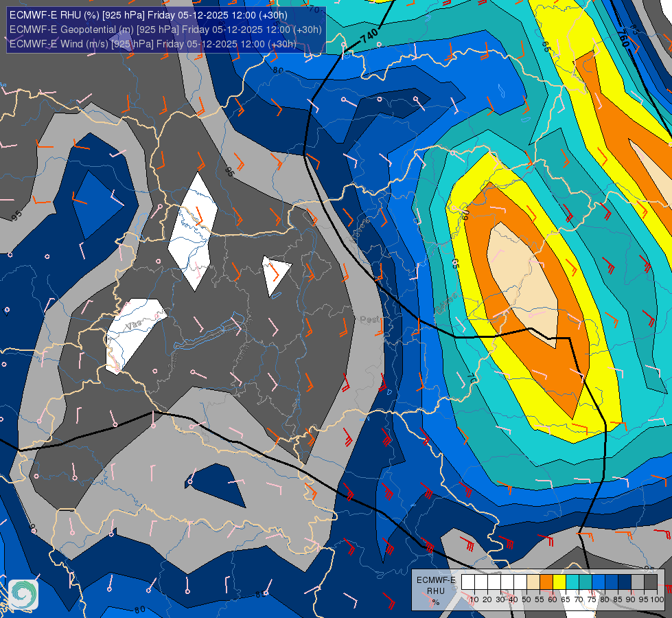Select the RHU (%) 925 hPa title line
The height and width of the screenshot is (618, 672).
148,15
